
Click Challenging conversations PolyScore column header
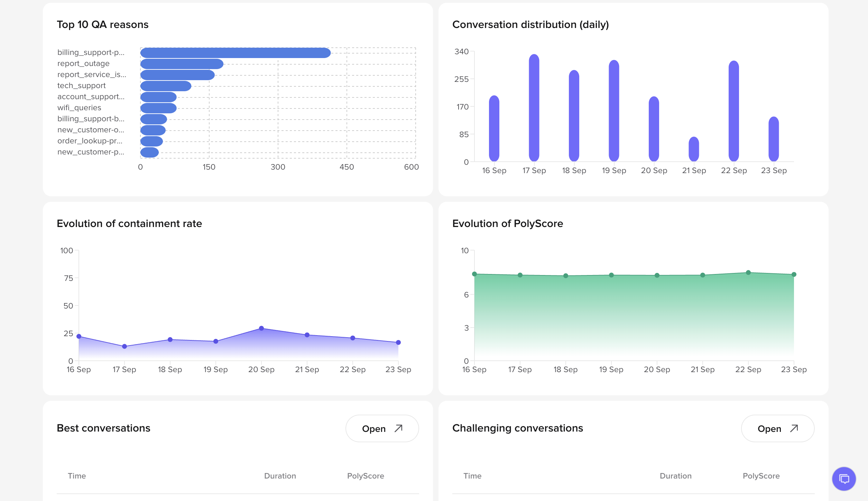[x=761, y=476]
